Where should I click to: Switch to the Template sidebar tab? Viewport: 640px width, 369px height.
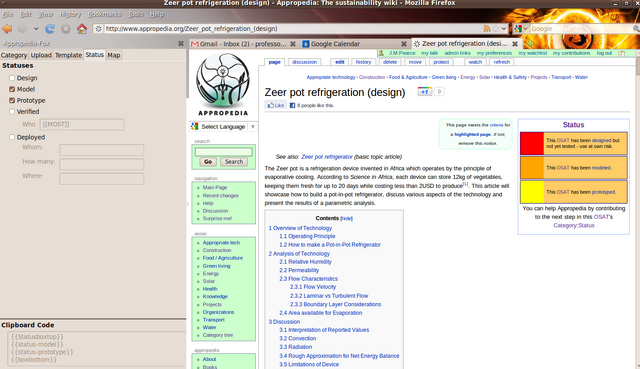pos(69,55)
